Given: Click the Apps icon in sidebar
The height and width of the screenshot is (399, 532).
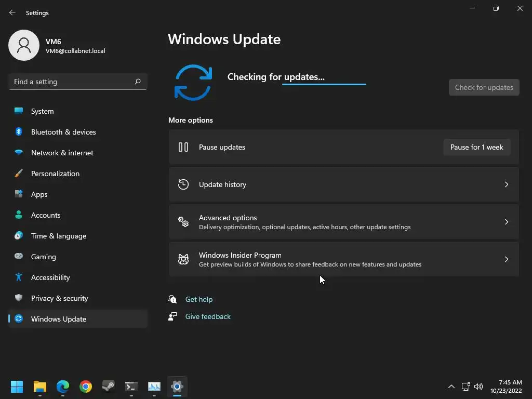Looking at the screenshot, I should (19, 194).
